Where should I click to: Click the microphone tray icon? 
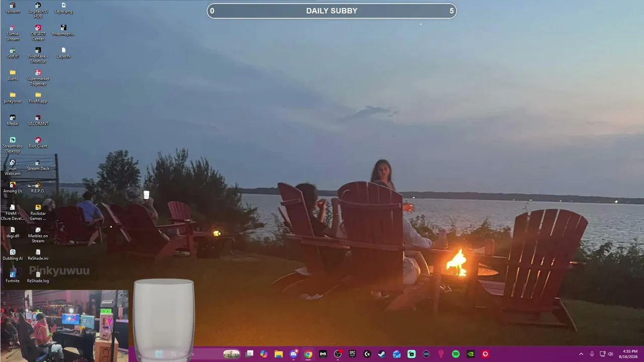click(x=592, y=354)
